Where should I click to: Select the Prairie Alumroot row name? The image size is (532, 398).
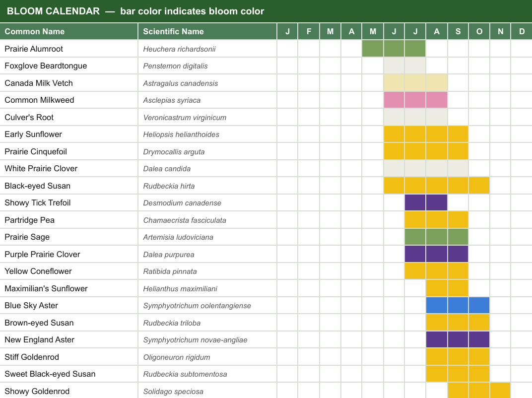(x=34, y=49)
